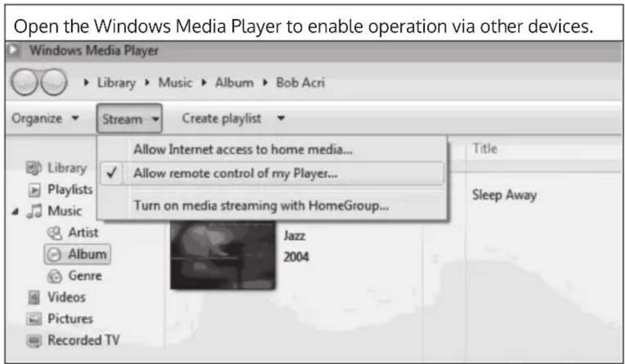
Task: Click the Artist icon in sidebar
Action: [55, 233]
